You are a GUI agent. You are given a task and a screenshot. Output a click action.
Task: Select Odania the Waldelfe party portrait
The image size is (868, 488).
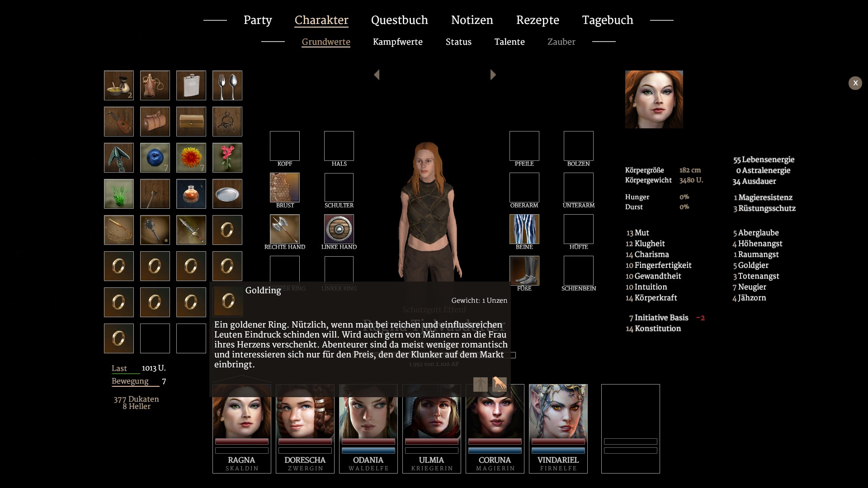point(368,429)
